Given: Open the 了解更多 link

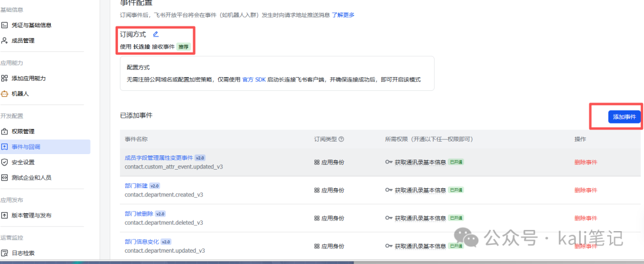Looking at the screenshot, I should coord(343,15).
